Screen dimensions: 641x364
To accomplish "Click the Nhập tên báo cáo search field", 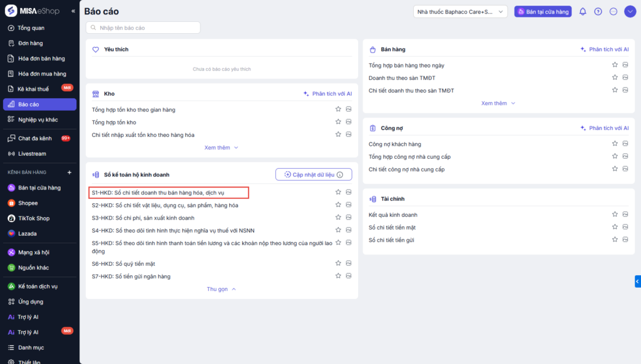I will pos(144,28).
